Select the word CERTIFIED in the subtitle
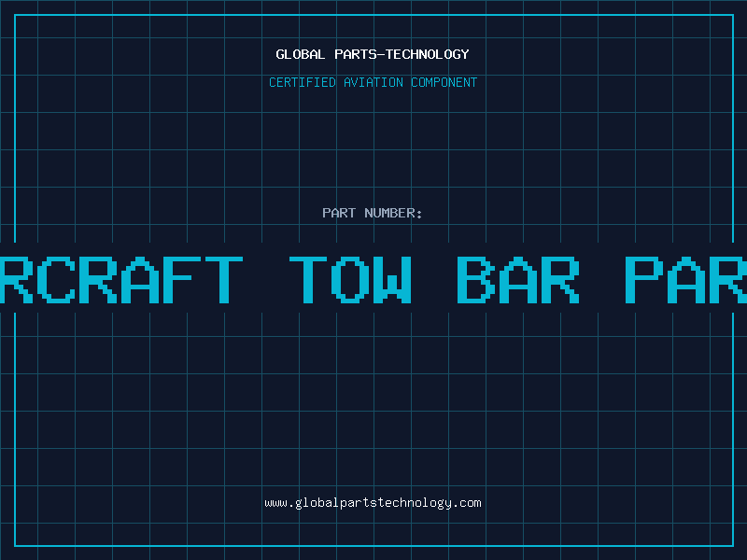This screenshot has height=560, width=747. pyautogui.click(x=303, y=82)
